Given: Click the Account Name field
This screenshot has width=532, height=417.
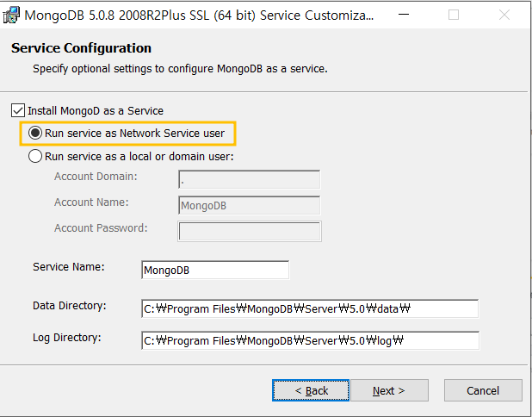Looking at the screenshot, I should [x=249, y=205].
